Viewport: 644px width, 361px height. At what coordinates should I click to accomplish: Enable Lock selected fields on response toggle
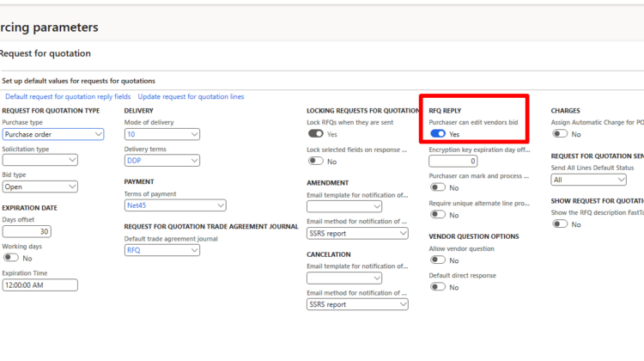[x=316, y=162]
